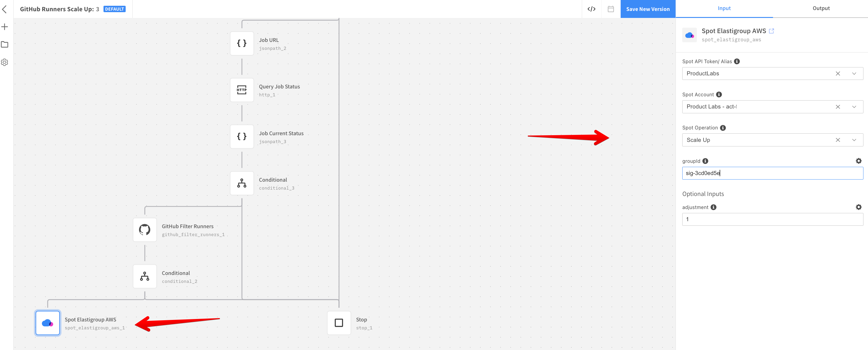Switch to the Input tab
Image resolution: width=868 pixels, height=350 pixels.
coord(724,9)
